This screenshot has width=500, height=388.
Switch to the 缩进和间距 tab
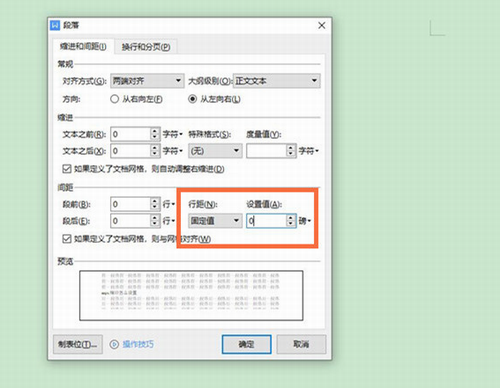83,46
